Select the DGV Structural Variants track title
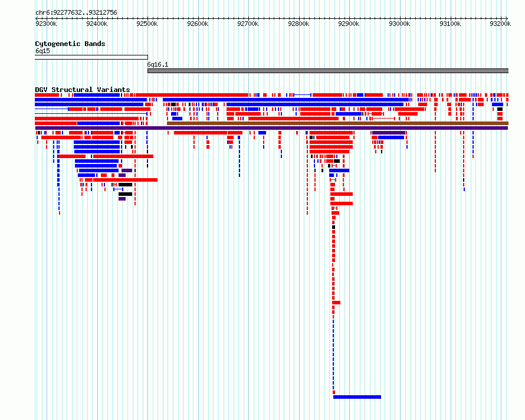The width and height of the screenshot is (525, 420). 83,90
